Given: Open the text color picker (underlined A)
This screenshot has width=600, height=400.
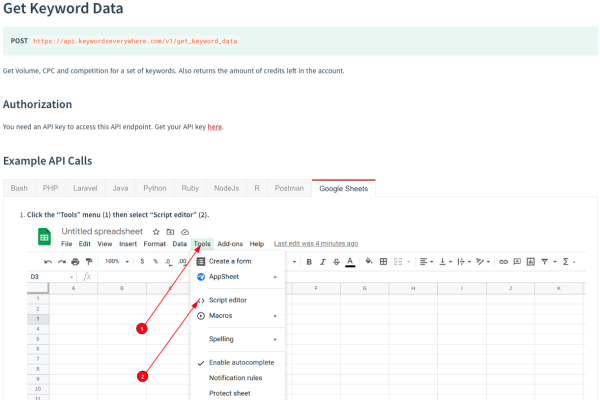Looking at the screenshot, I should pyautogui.click(x=350, y=262).
